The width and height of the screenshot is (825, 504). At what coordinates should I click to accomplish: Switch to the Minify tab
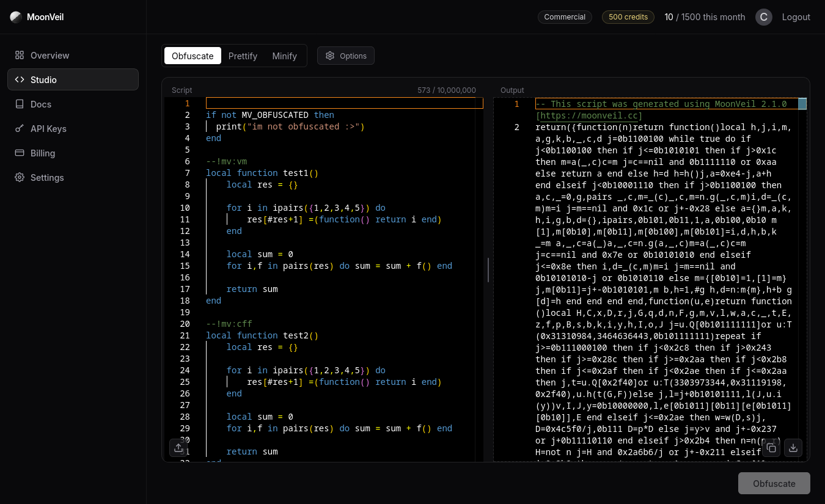click(285, 56)
